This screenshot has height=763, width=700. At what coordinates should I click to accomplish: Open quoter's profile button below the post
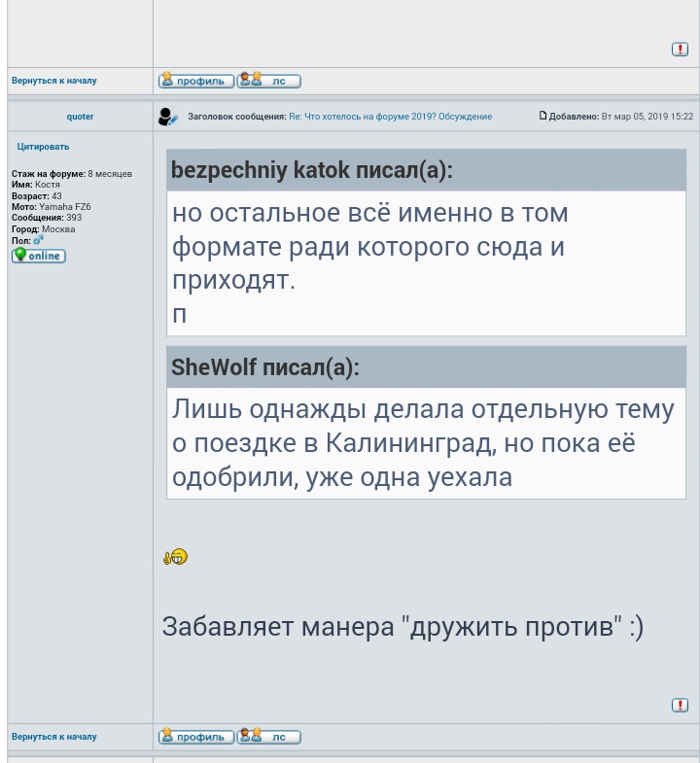(196, 736)
